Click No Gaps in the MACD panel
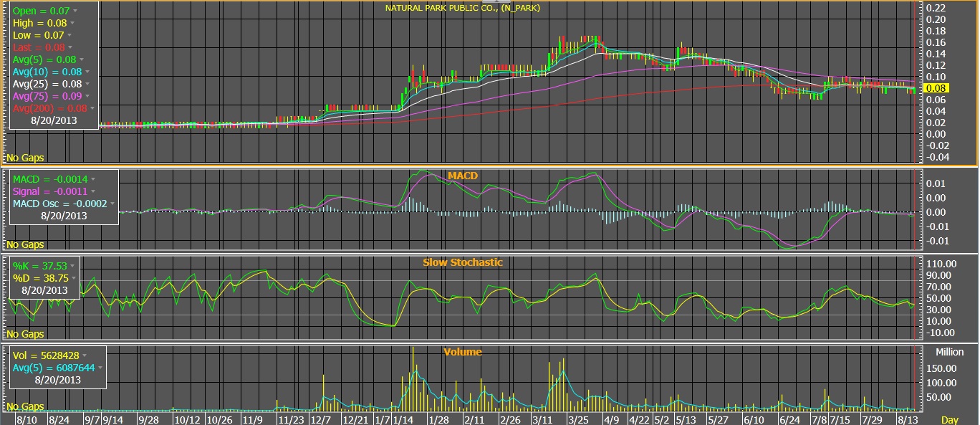Image resolution: width=980 pixels, height=425 pixels. 24,245
